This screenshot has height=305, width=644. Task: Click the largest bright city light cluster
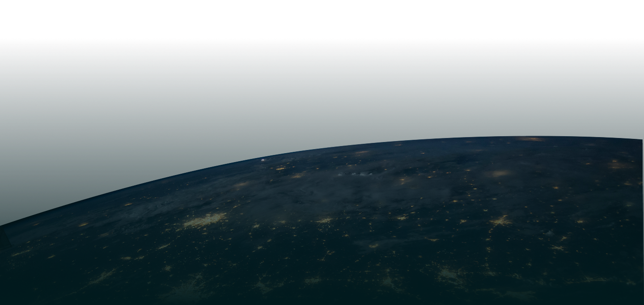(x=206, y=221)
